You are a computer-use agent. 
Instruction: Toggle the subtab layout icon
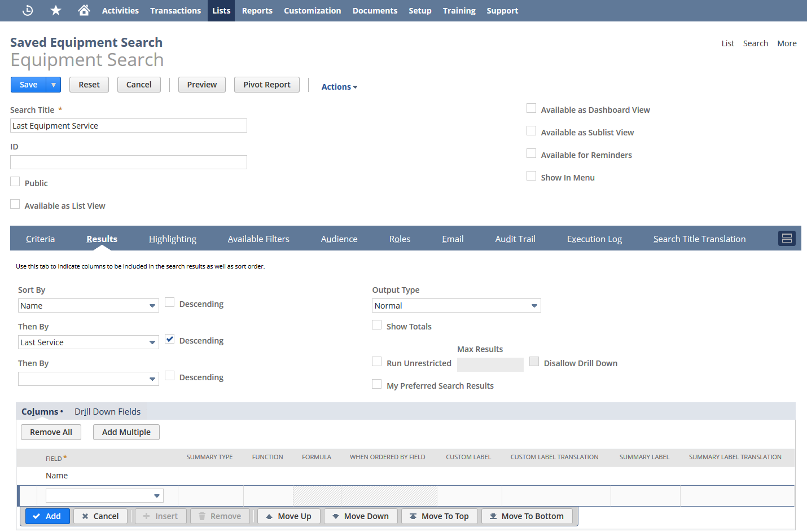click(x=787, y=238)
